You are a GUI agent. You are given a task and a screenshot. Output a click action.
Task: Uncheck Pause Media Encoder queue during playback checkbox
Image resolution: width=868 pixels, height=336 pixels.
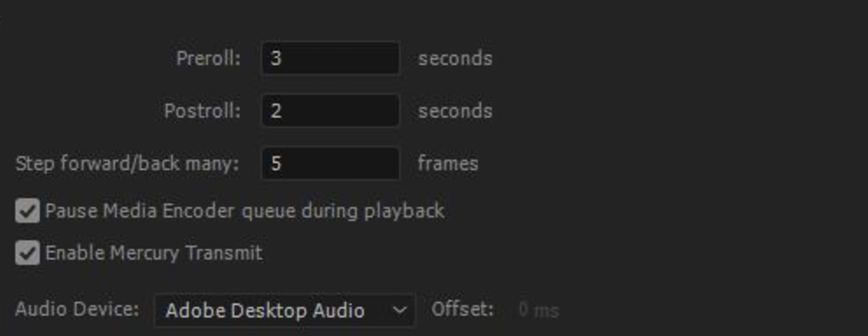(28, 211)
